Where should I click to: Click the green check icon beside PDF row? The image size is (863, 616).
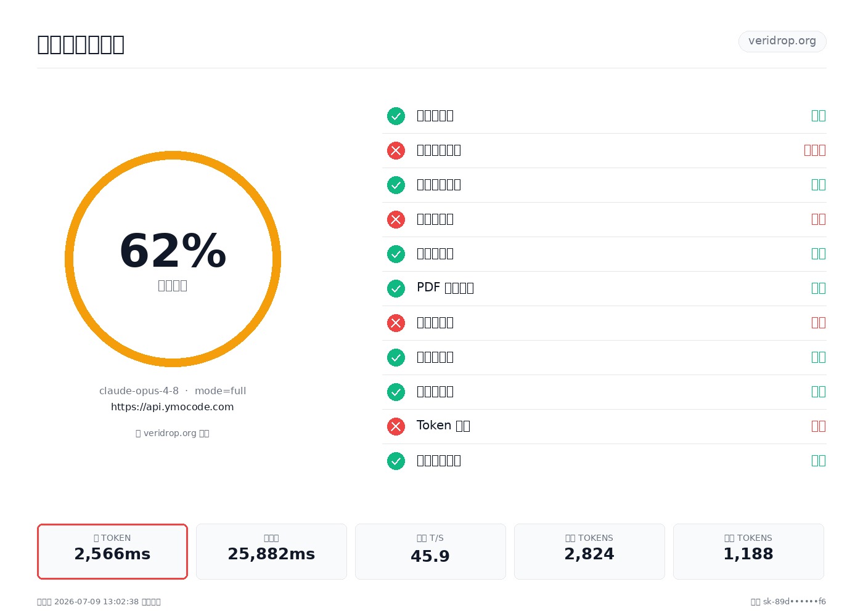[396, 288]
